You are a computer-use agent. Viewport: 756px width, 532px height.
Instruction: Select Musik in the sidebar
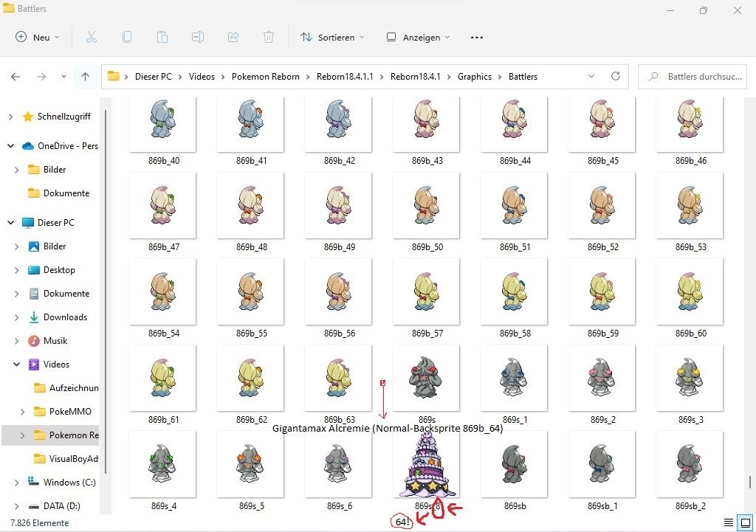pos(48,341)
